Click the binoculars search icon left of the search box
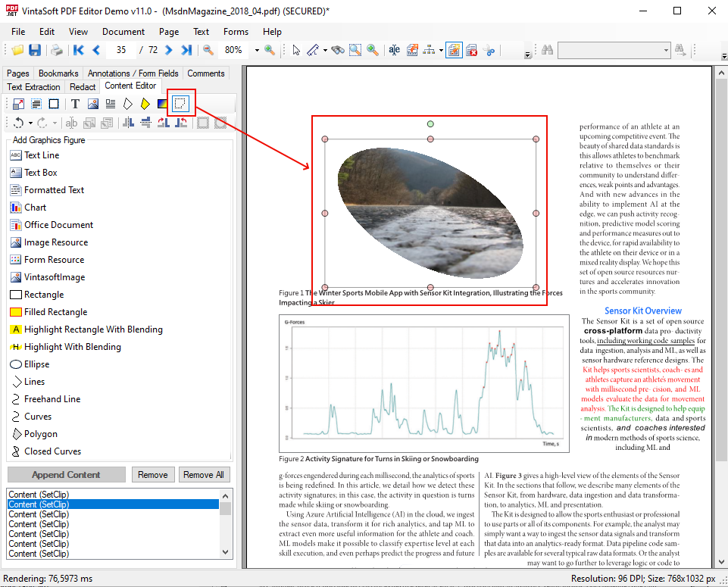The image size is (728, 587). tap(548, 50)
